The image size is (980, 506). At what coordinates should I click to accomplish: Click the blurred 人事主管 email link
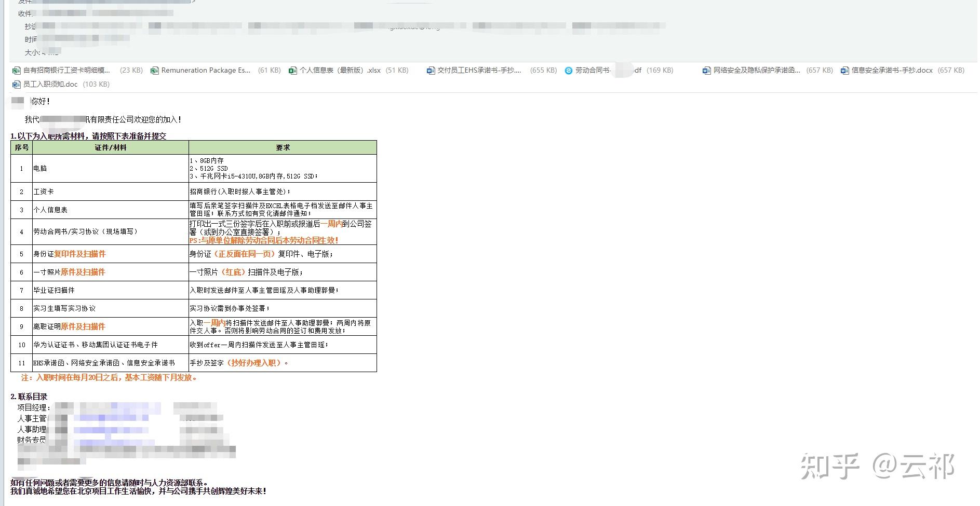pos(111,418)
